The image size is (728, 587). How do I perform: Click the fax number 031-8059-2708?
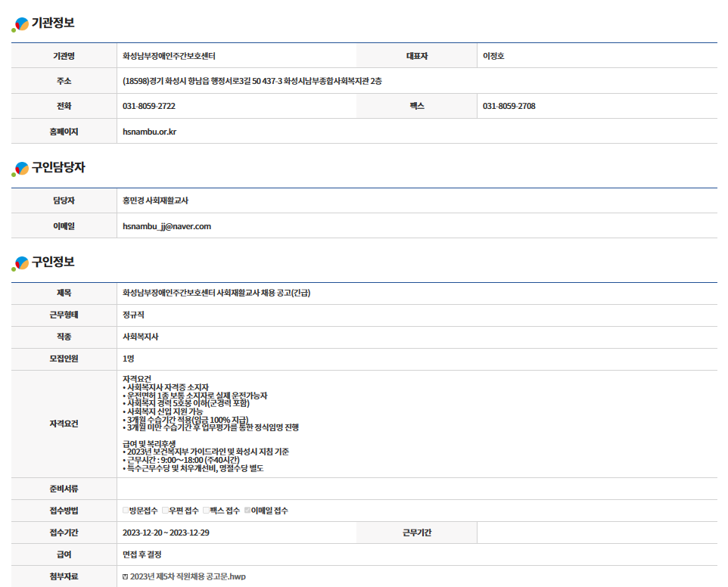[x=509, y=106]
